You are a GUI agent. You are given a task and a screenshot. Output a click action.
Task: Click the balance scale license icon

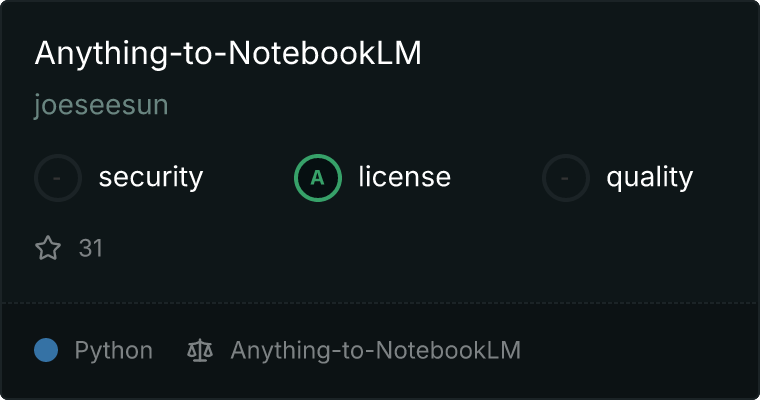[200, 350]
